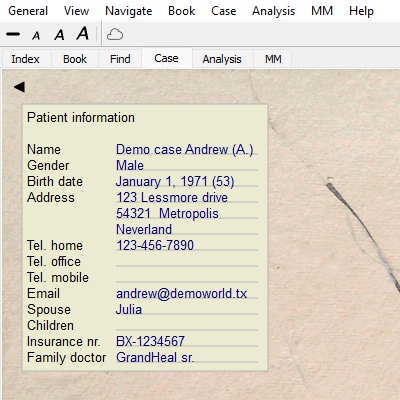Click the empty Children field
Image resolution: width=400 pixels, height=400 pixels.
(x=187, y=325)
